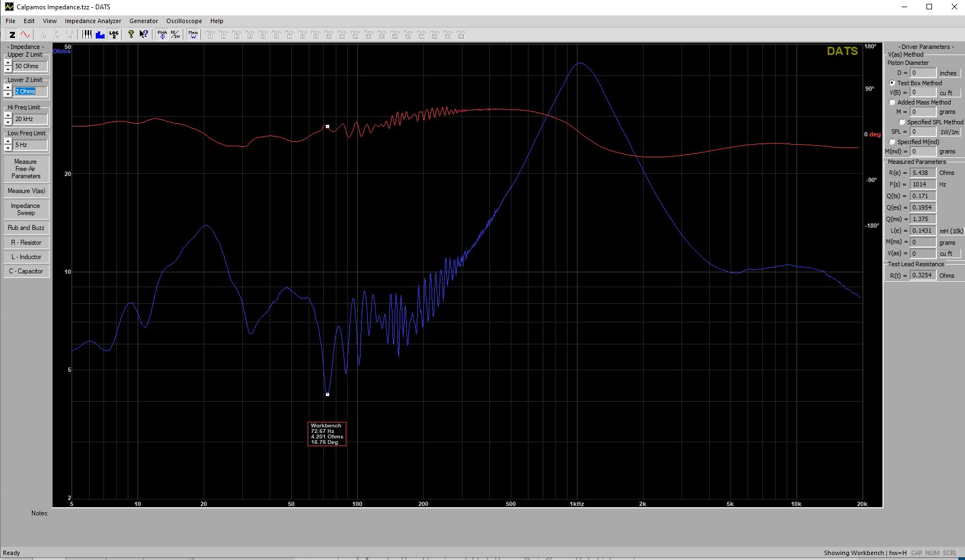Select memory slot Mem 2 icon

(x=223, y=34)
